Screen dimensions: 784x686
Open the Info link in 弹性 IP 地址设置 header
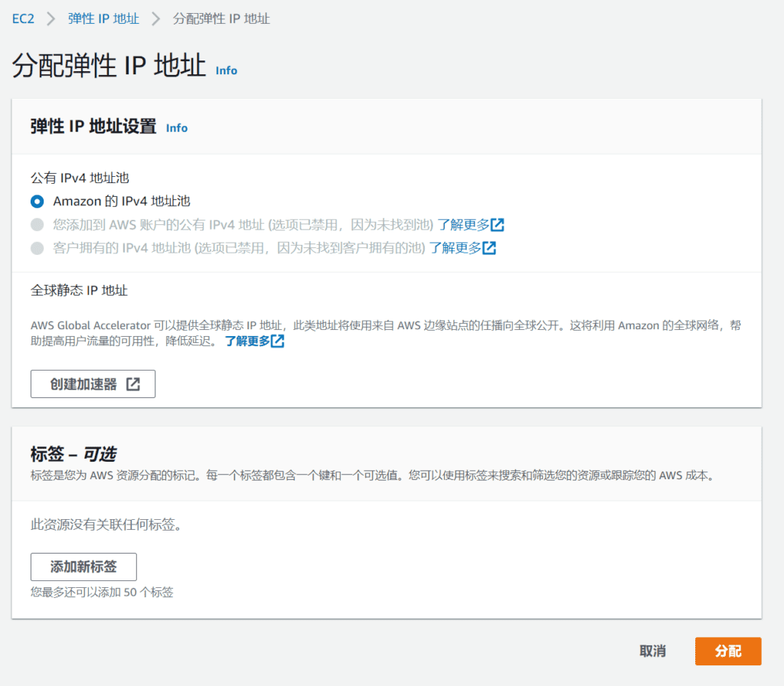coord(176,128)
